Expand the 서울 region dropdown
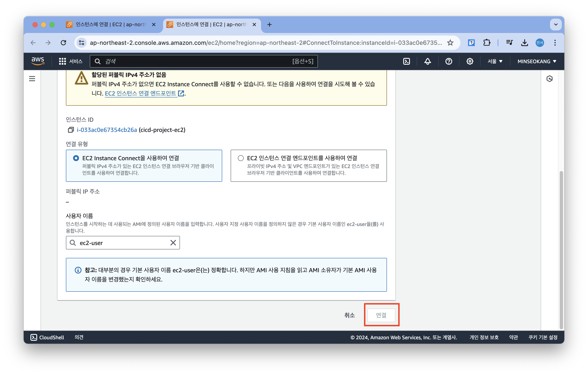The image size is (588, 375). [x=495, y=61]
